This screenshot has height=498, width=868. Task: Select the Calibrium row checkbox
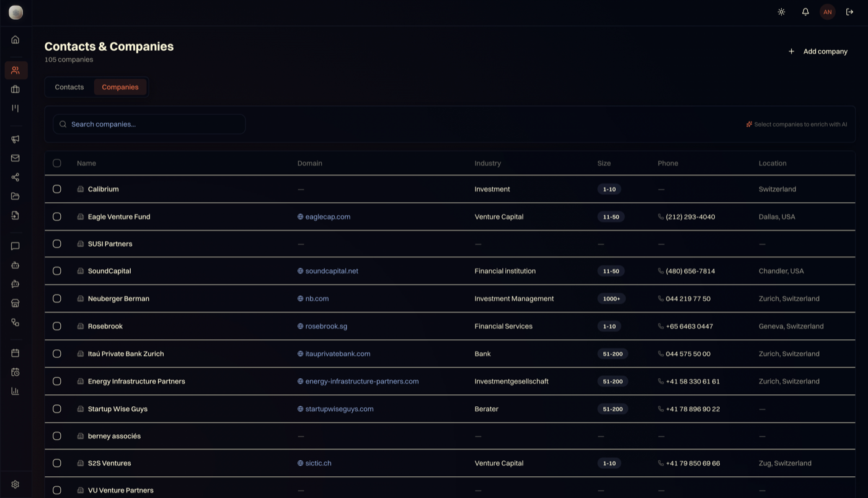coord(57,189)
